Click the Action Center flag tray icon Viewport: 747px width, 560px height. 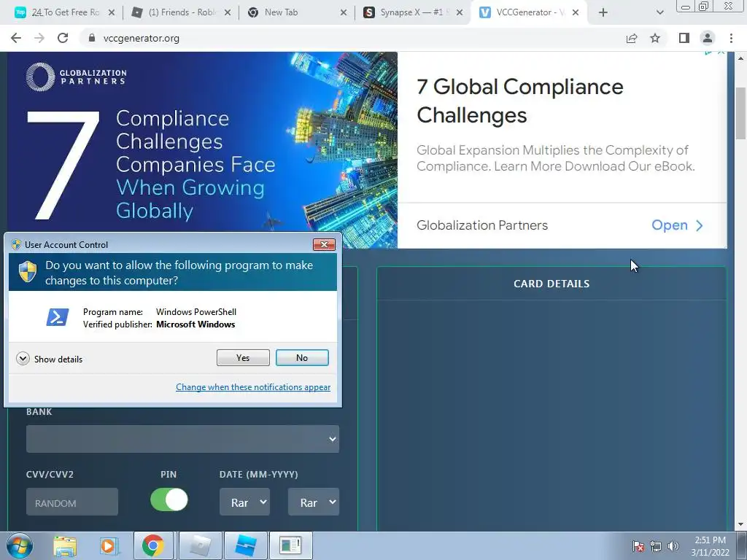(638, 546)
